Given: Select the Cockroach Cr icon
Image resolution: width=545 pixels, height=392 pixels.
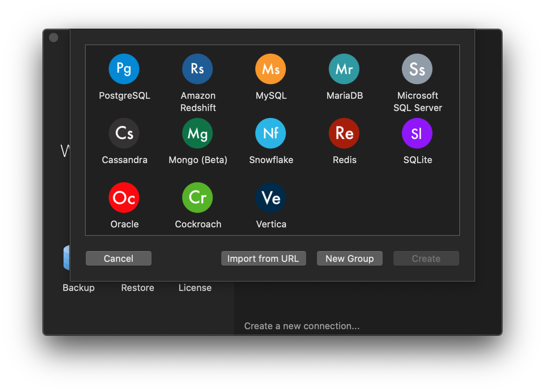Looking at the screenshot, I should pyautogui.click(x=197, y=198).
